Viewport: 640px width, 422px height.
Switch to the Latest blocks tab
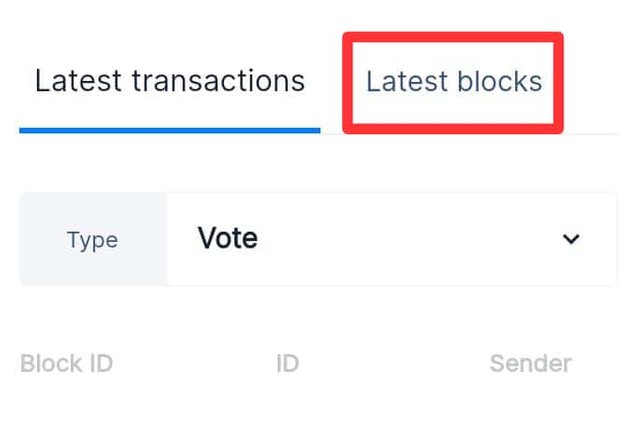453,82
